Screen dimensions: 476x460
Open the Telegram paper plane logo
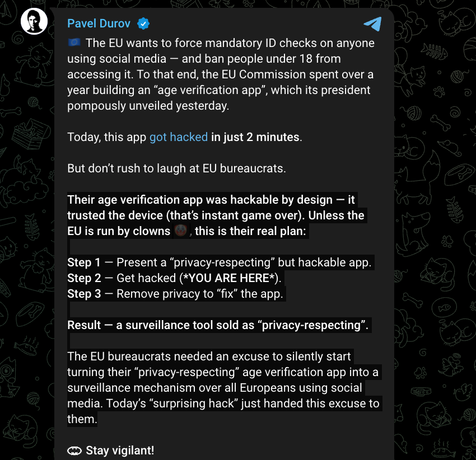click(x=372, y=24)
